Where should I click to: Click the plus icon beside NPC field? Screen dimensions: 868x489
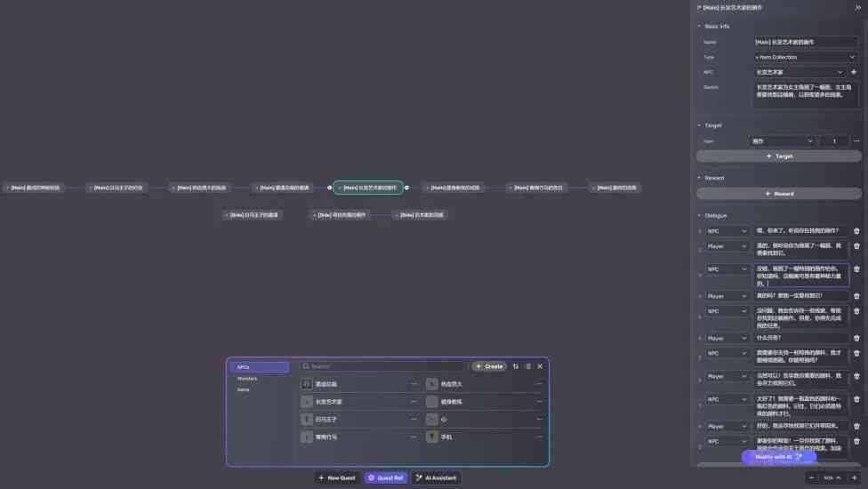[x=853, y=72]
